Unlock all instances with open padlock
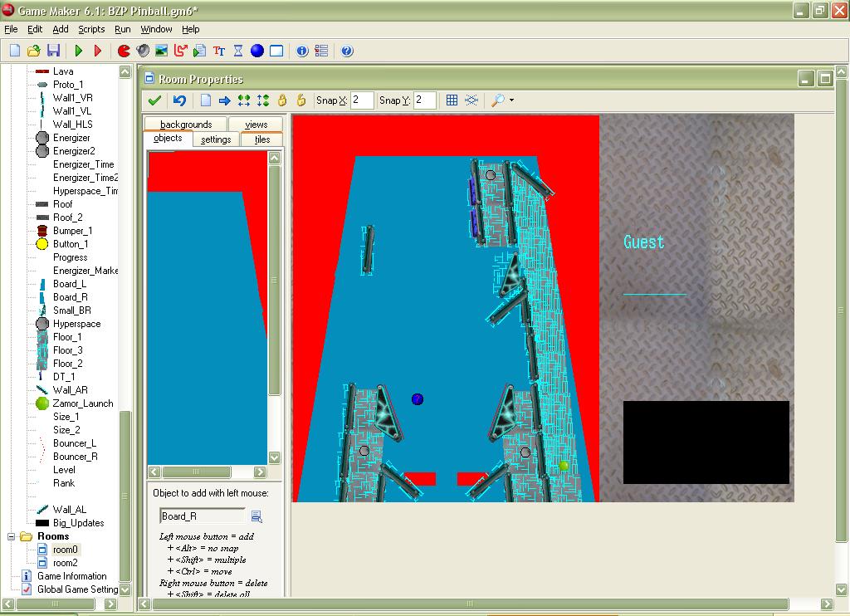 pyautogui.click(x=301, y=100)
